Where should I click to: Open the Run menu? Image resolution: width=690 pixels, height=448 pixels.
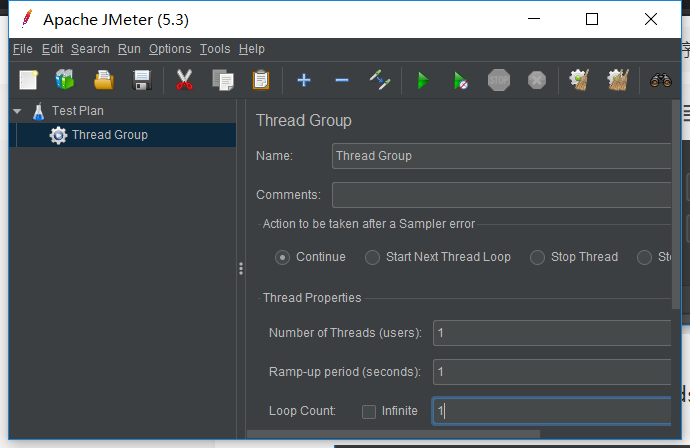129,49
